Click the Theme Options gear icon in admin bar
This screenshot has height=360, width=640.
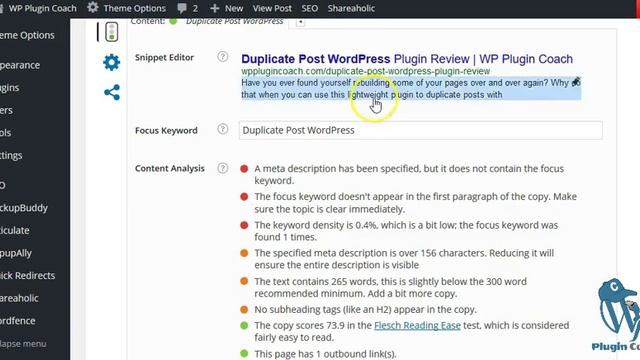[93, 7]
